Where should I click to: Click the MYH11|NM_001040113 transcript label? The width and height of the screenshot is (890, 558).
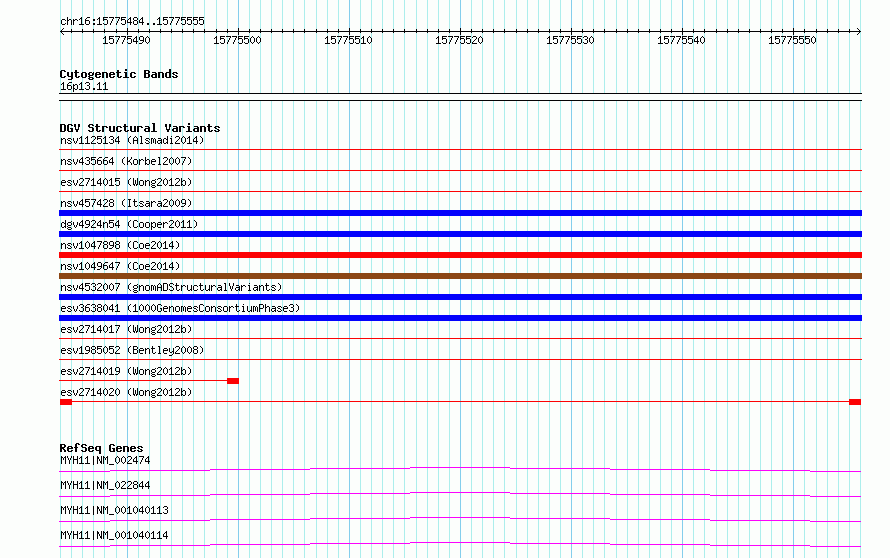tap(114, 510)
